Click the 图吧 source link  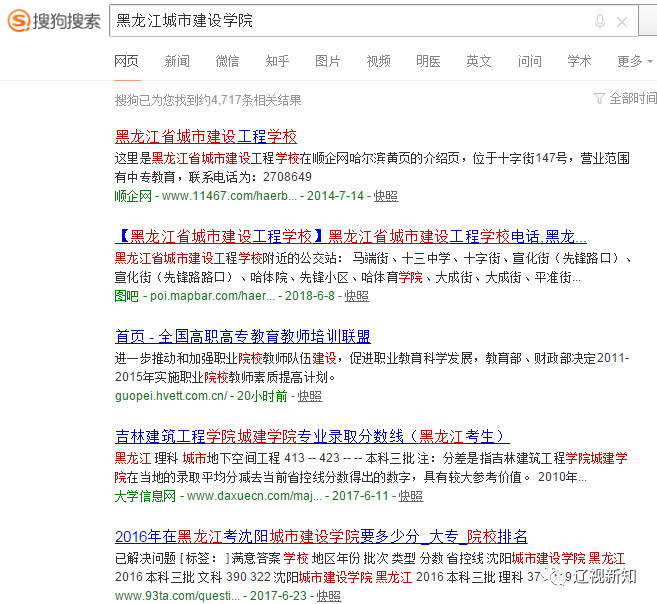(127, 296)
